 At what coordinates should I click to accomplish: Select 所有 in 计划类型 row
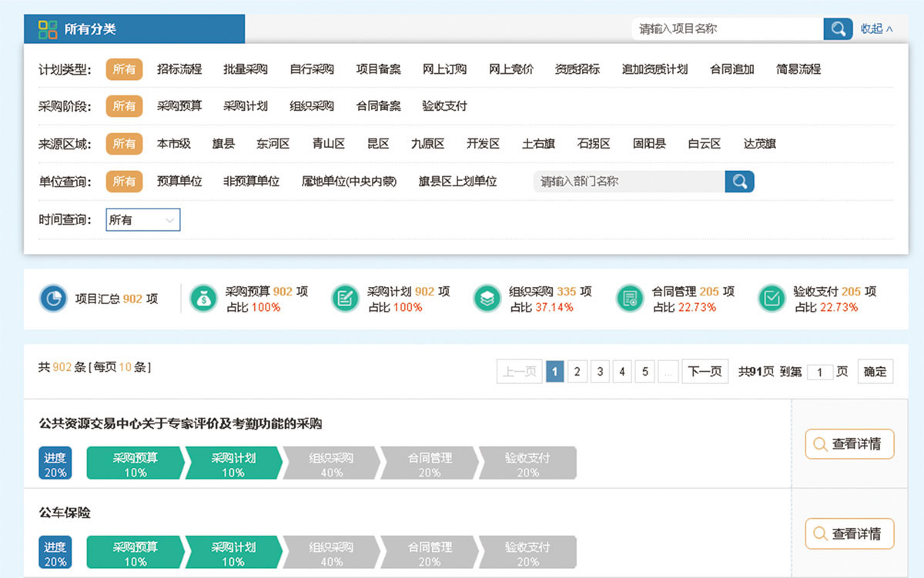click(124, 69)
